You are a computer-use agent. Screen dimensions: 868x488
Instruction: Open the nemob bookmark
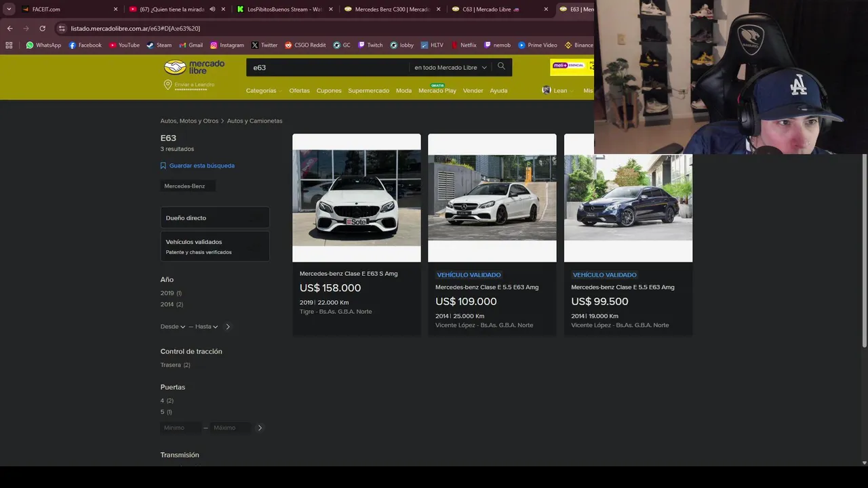pyautogui.click(x=497, y=45)
